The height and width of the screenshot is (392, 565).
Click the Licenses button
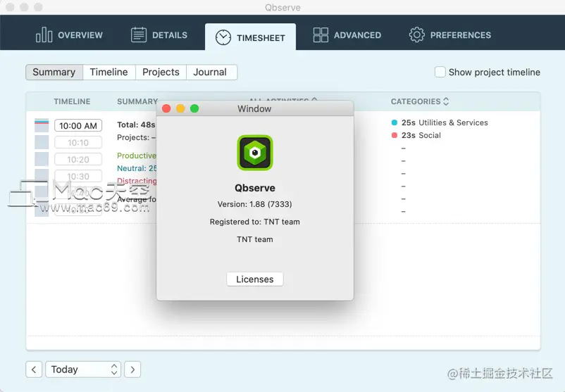[x=255, y=279]
